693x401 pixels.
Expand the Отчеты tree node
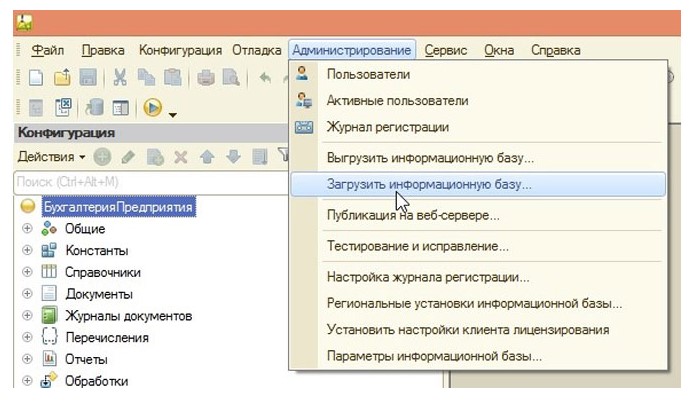27,359
